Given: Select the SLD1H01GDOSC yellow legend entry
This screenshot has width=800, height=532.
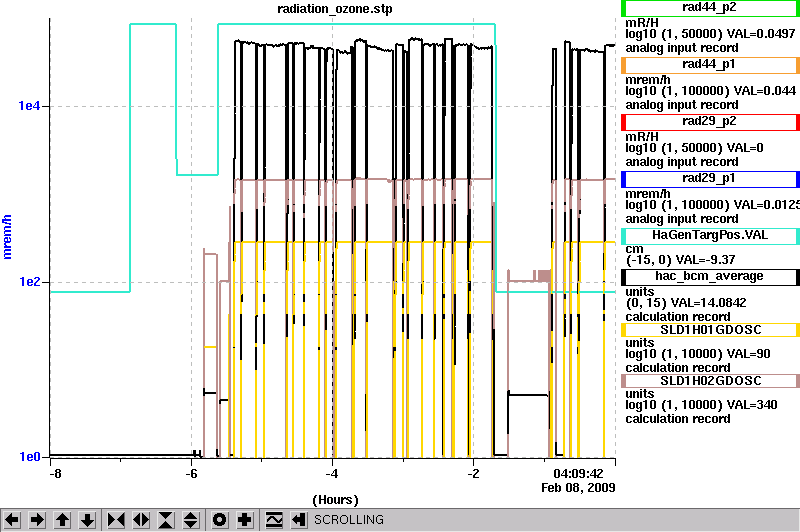Looking at the screenshot, I should tap(710, 330).
